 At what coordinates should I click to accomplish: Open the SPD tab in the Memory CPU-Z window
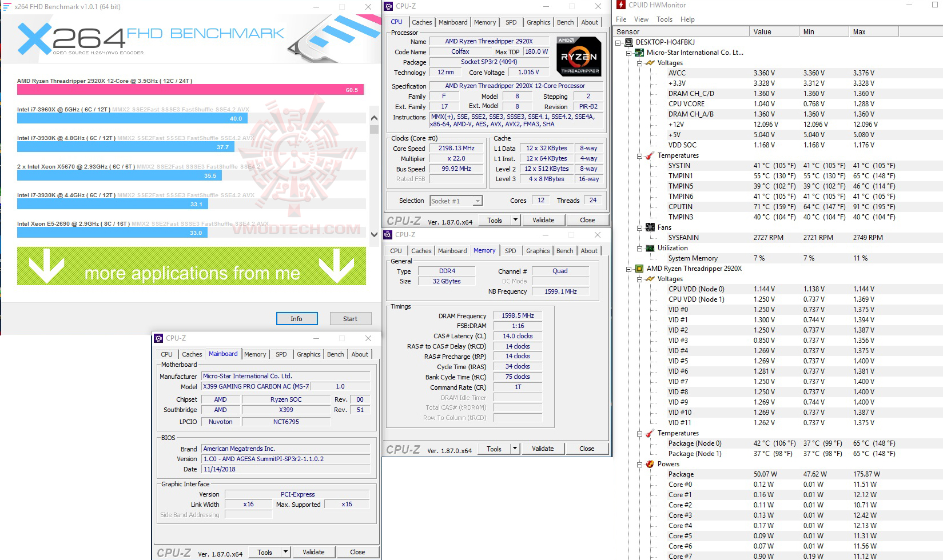511,251
